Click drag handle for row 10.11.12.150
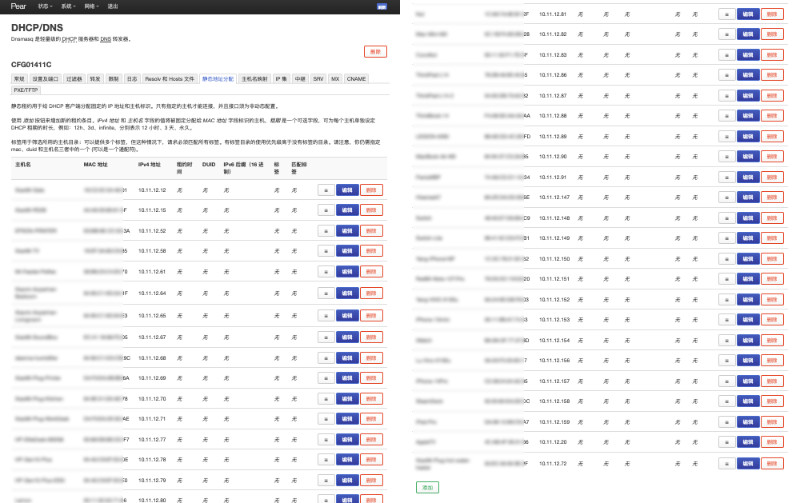The height and width of the screenshot is (503, 800). tap(727, 259)
